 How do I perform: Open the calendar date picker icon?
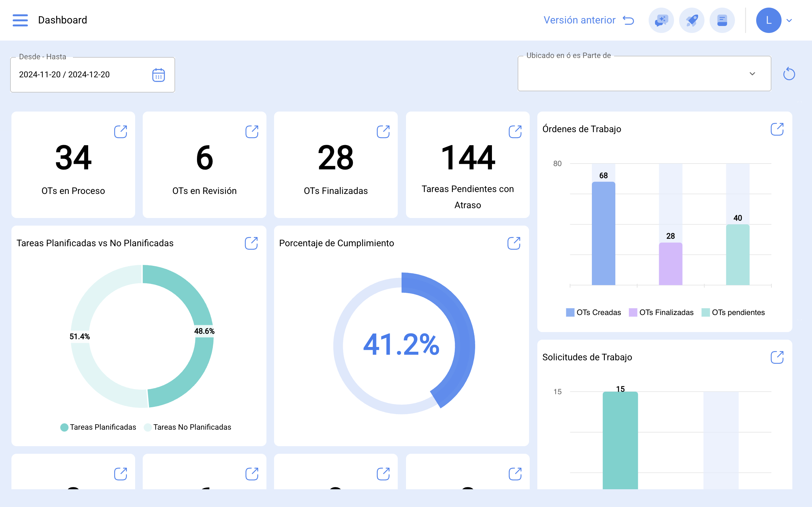pyautogui.click(x=158, y=75)
